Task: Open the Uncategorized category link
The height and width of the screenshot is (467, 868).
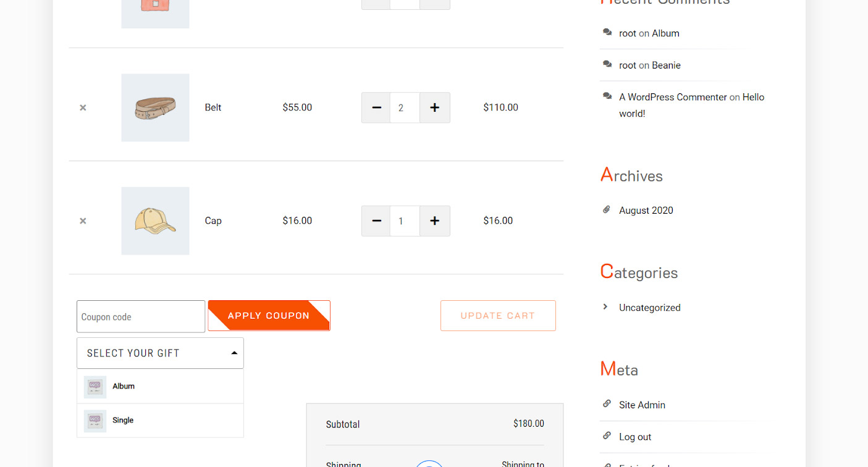Action: (649, 308)
